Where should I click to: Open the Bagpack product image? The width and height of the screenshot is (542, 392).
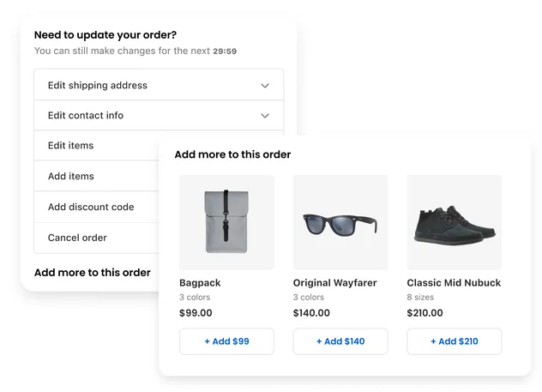226,222
